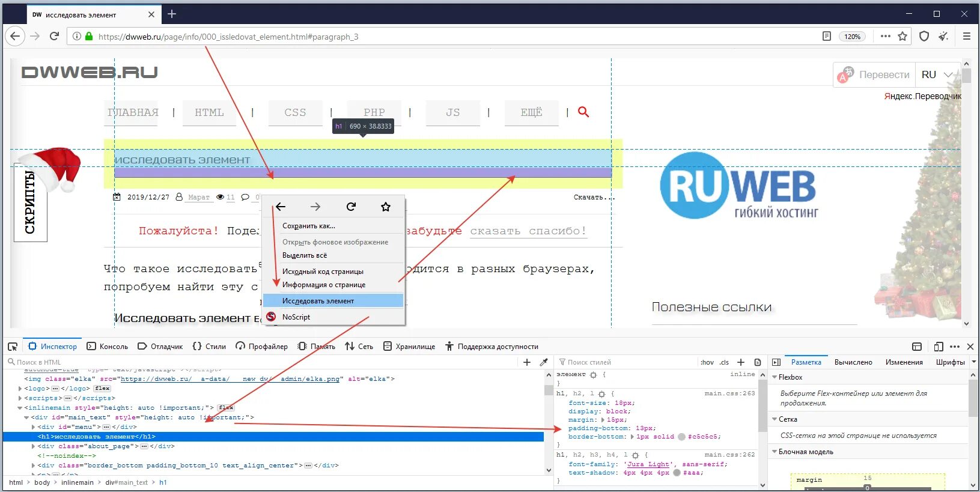Open the Сеть tab
The image size is (980, 492).
(359, 347)
